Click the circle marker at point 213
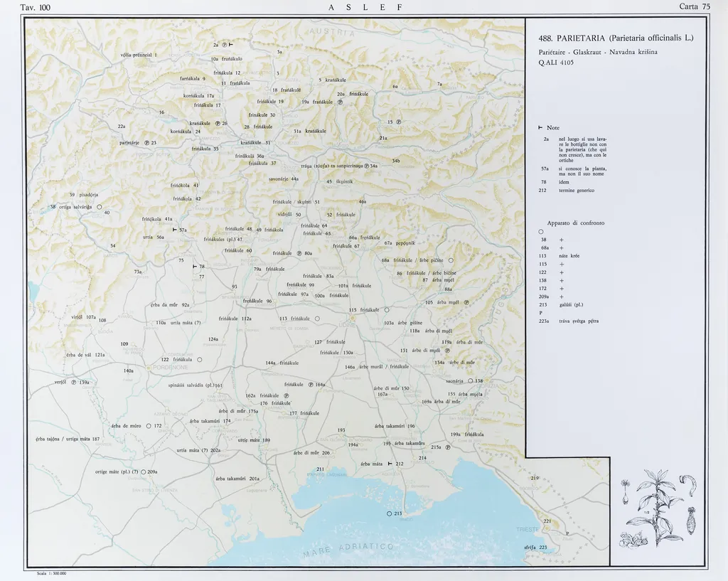Screen dimensions: 728x581 (389, 513)
